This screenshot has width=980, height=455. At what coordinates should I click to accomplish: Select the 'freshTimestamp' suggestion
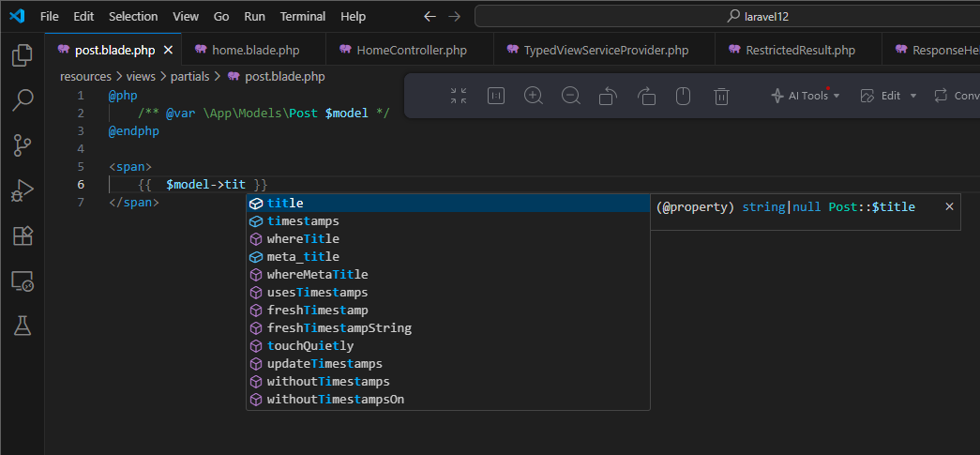click(x=447, y=310)
